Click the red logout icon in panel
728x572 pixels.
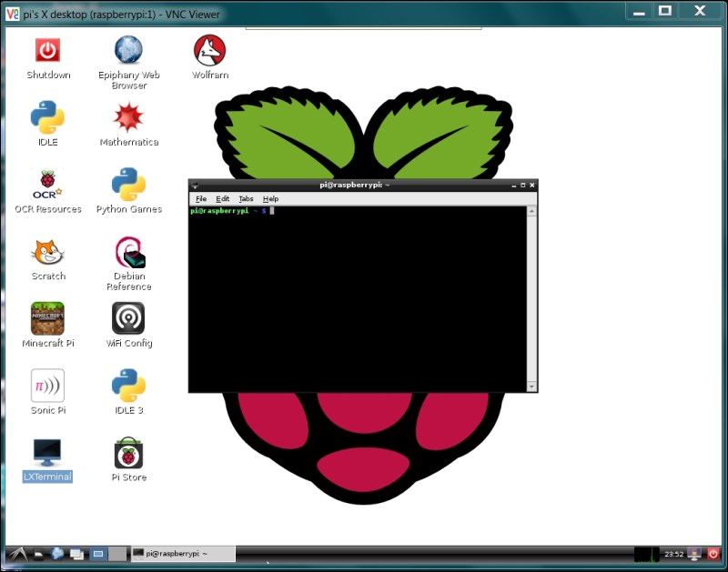tap(713, 554)
